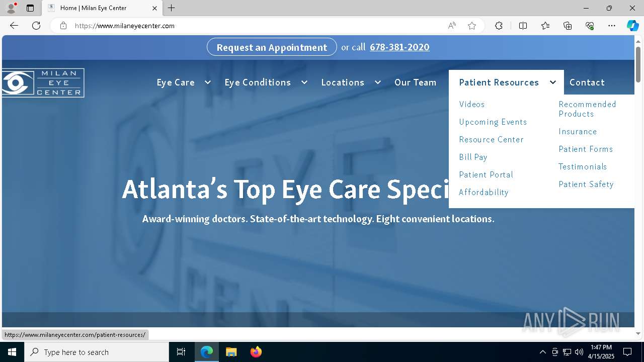This screenshot has height=362, width=644.
Task: Open the Bill Pay link
Action: (473, 157)
